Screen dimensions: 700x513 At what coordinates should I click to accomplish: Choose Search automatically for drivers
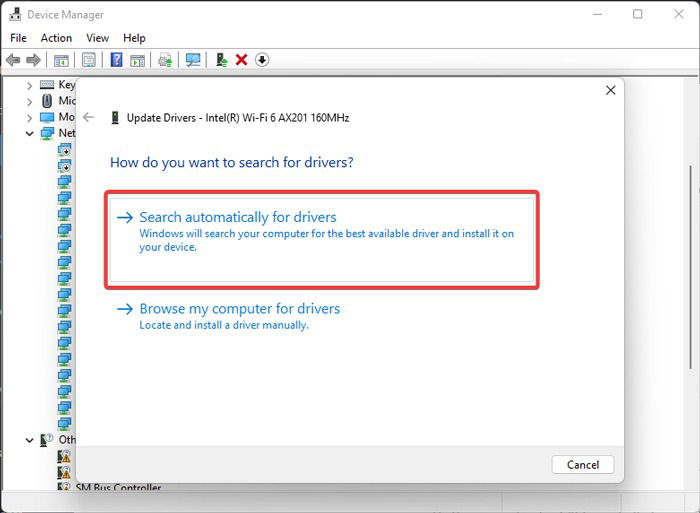322,240
